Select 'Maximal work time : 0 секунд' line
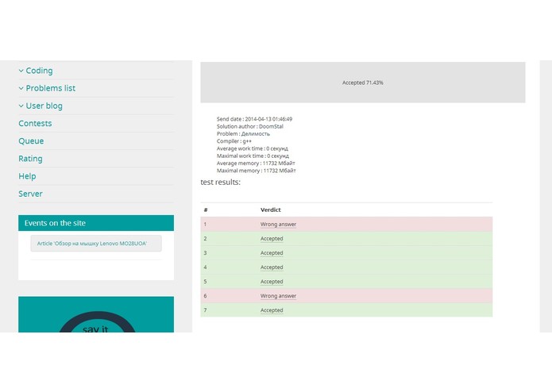The image size is (552, 392). coord(253,156)
